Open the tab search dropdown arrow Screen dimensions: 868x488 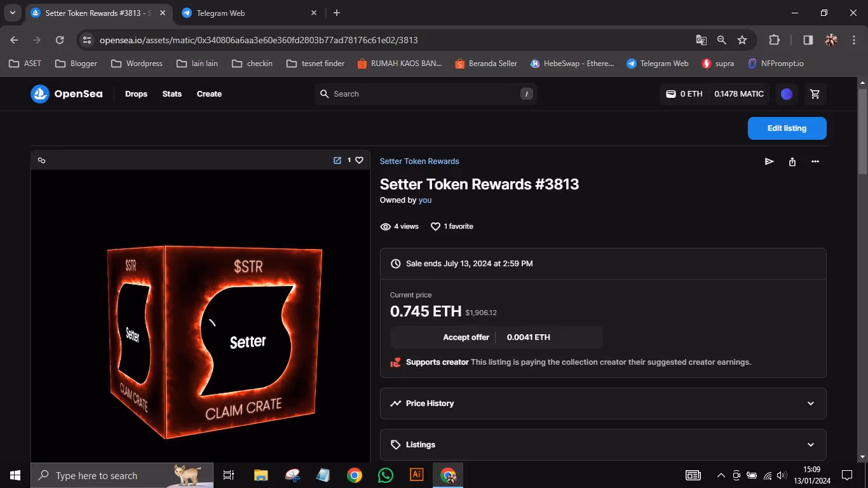(x=12, y=13)
